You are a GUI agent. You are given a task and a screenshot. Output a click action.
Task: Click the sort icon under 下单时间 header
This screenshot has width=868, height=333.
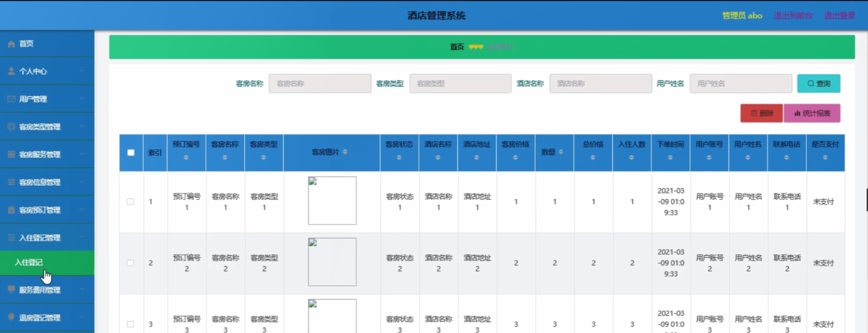pyautogui.click(x=671, y=158)
